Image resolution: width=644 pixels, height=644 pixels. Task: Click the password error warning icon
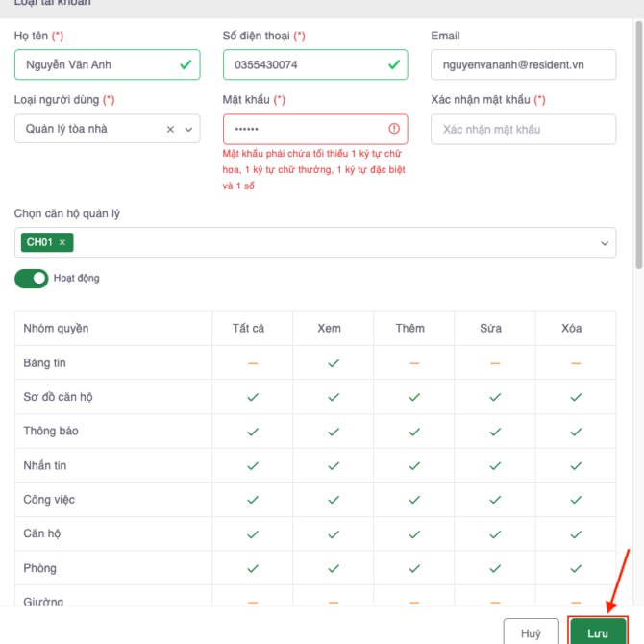click(394, 129)
